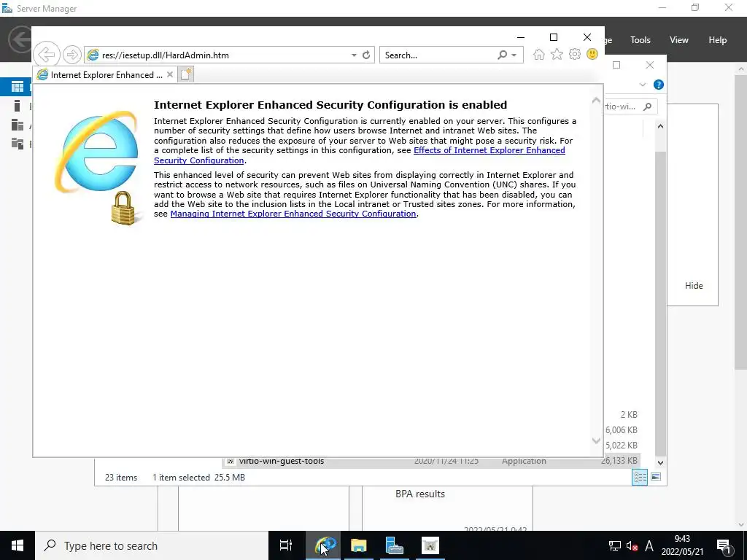
Task: Open Server Manager Tools menu
Action: tap(640, 40)
